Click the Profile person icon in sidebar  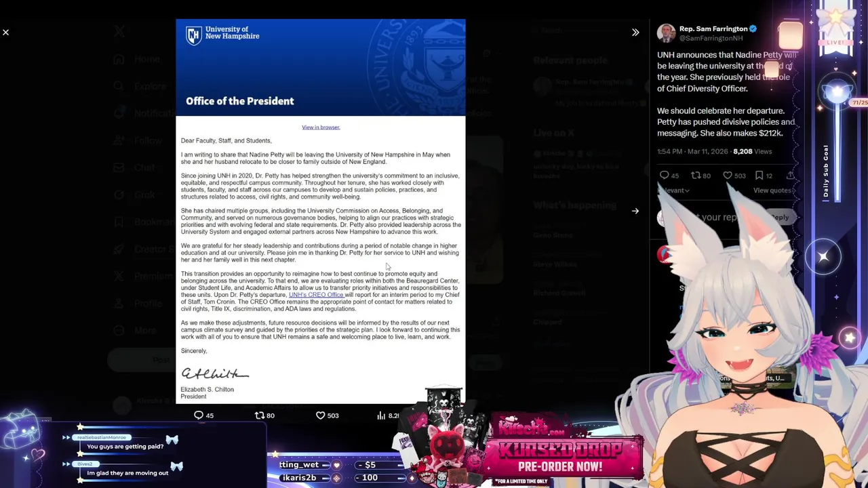click(x=119, y=304)
